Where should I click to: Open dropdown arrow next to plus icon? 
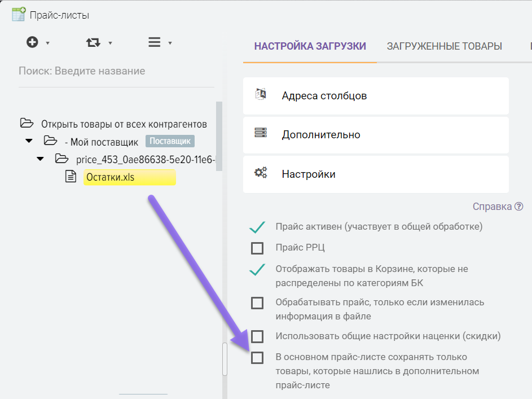(48, 43)
